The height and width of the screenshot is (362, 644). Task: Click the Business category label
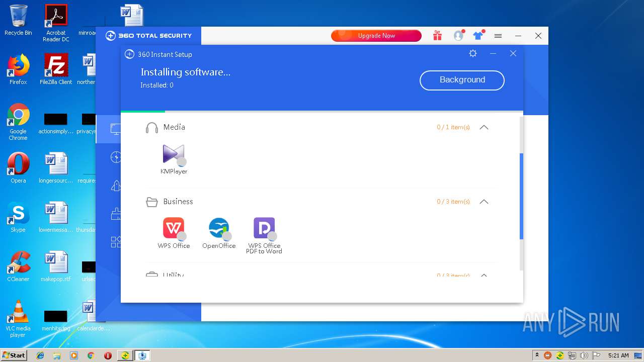(178, 202)
